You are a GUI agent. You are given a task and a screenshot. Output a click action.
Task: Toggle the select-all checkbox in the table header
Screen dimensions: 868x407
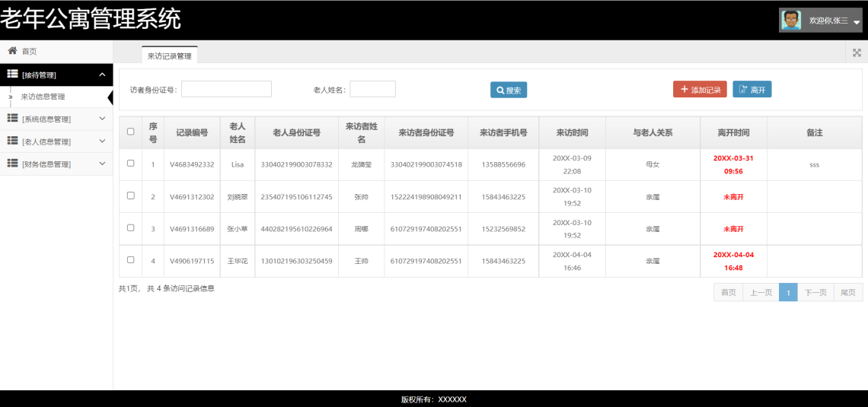[x=131, y=132]
